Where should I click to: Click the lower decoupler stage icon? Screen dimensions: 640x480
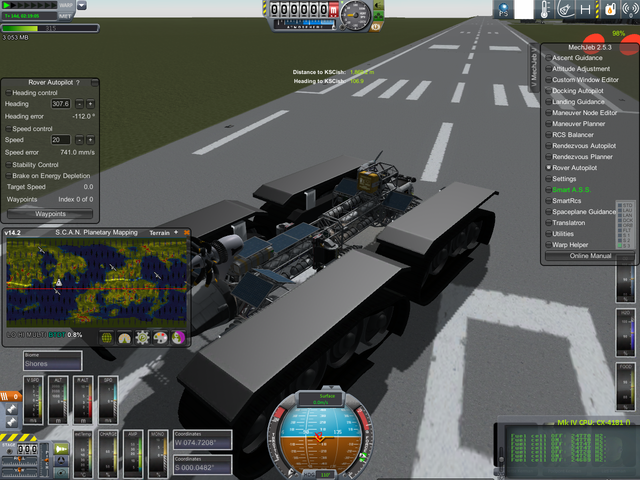(x=11, y=422)
